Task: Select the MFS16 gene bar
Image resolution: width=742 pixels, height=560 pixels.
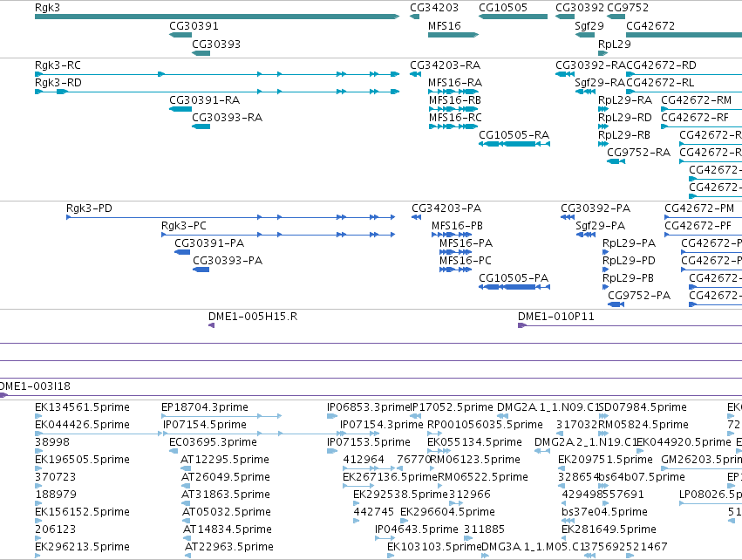Action: coord(453,35)
